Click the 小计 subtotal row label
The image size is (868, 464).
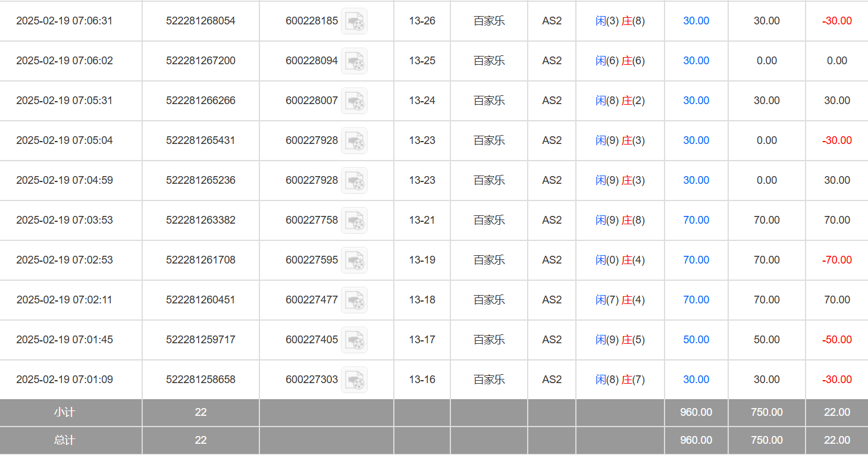(64, 412)
